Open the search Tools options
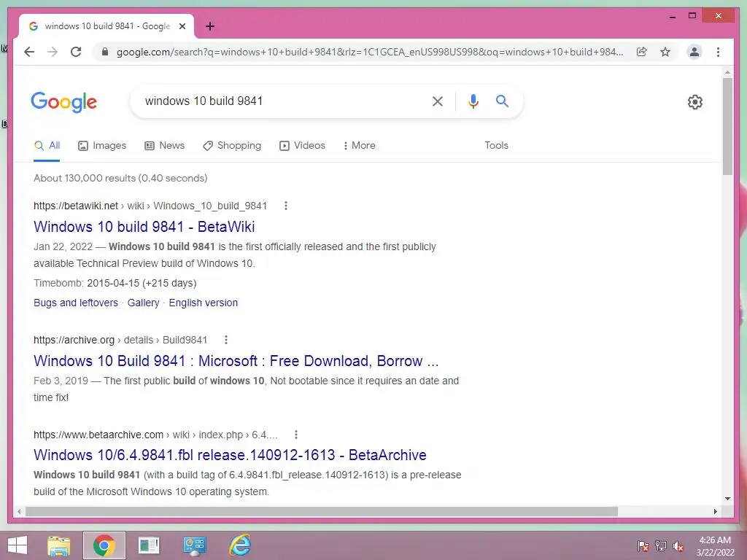747x560 pixels. point(496,145)
